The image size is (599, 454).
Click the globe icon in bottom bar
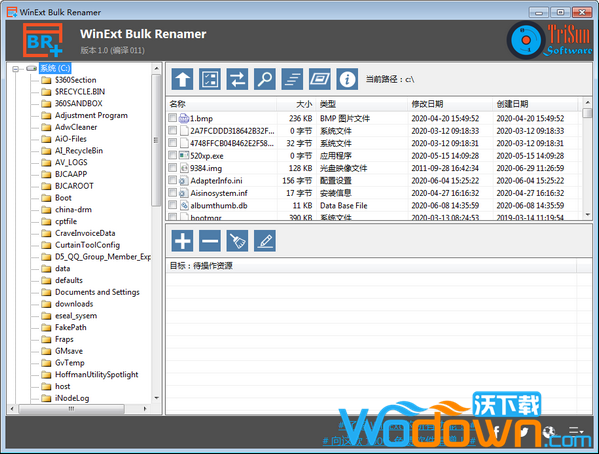[549, 432]
